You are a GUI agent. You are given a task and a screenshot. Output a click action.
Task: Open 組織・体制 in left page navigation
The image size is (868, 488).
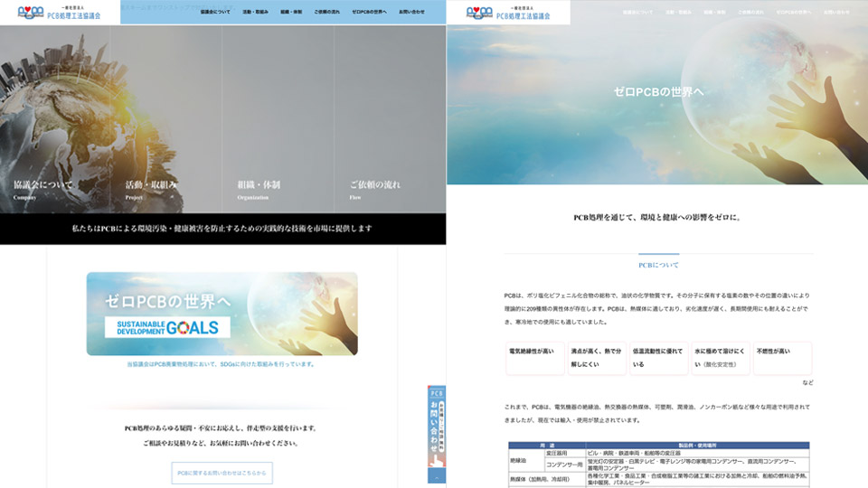293,13
